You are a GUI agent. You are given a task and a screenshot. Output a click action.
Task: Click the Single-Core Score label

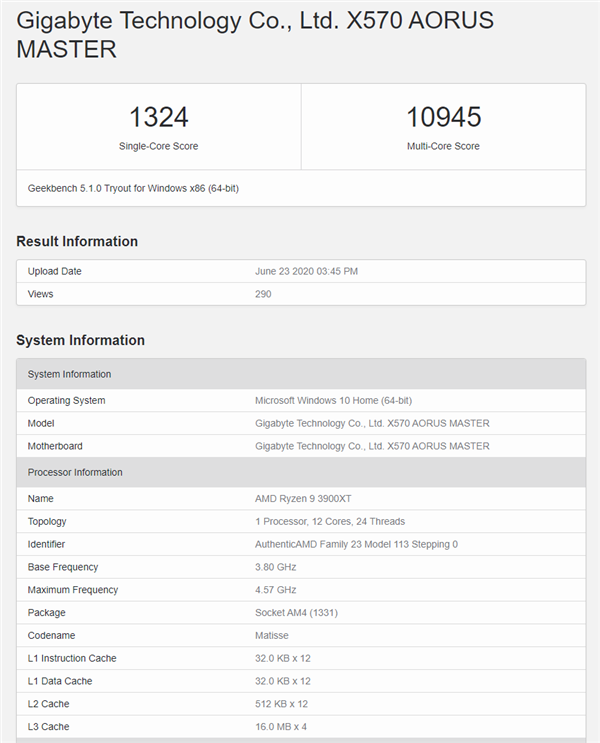click(x=158, y=146)
